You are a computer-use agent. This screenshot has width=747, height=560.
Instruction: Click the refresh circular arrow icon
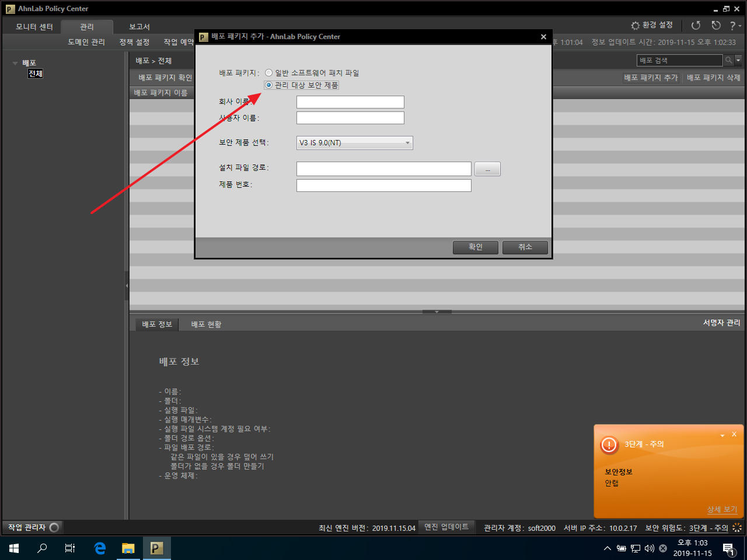point(696,25)
